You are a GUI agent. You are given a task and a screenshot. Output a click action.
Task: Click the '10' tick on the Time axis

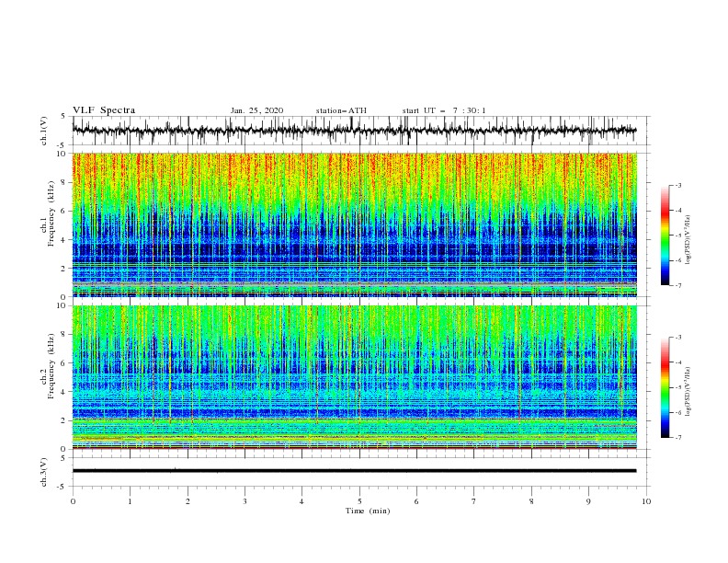(646, 501)
